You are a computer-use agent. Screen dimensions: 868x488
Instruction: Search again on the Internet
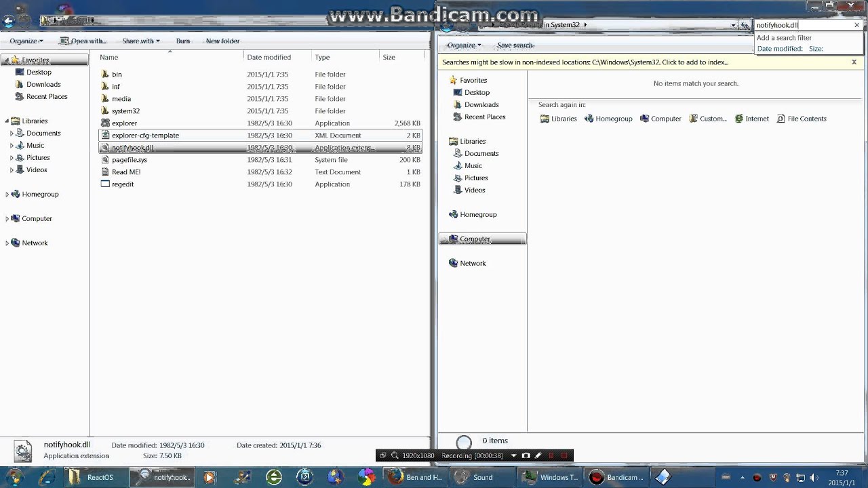point(751,119)
